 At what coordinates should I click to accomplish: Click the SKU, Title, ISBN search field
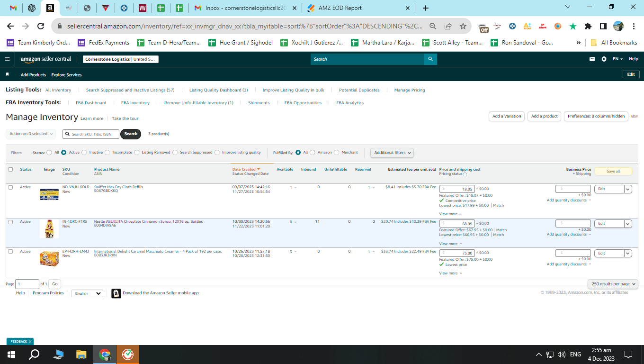coord(91,134)
